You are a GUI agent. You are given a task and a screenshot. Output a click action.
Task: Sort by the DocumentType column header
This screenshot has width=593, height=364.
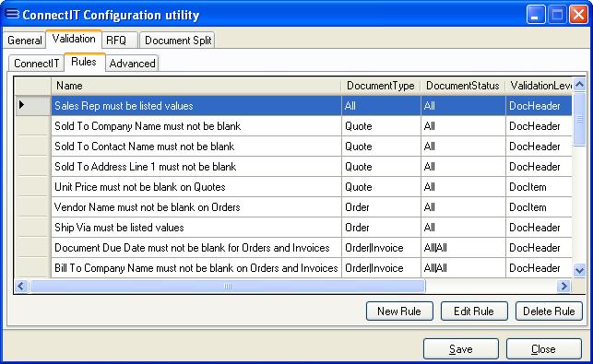pos(381,86)
